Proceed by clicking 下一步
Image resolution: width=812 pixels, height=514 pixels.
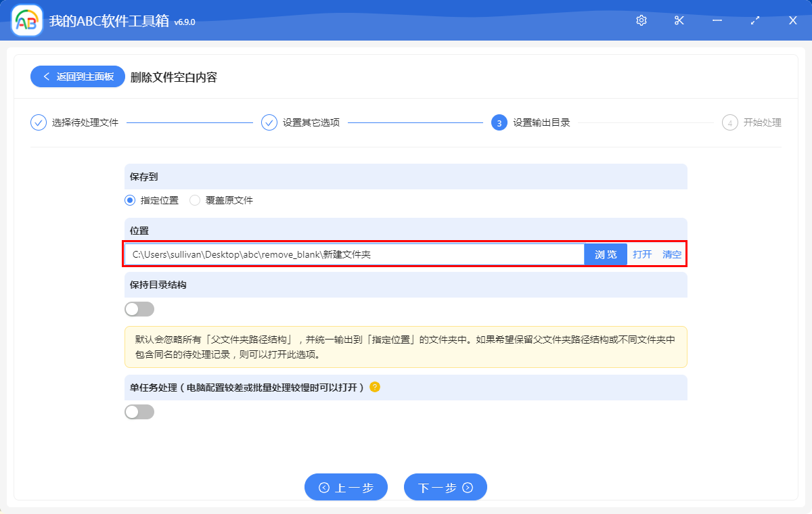point(445,487)
